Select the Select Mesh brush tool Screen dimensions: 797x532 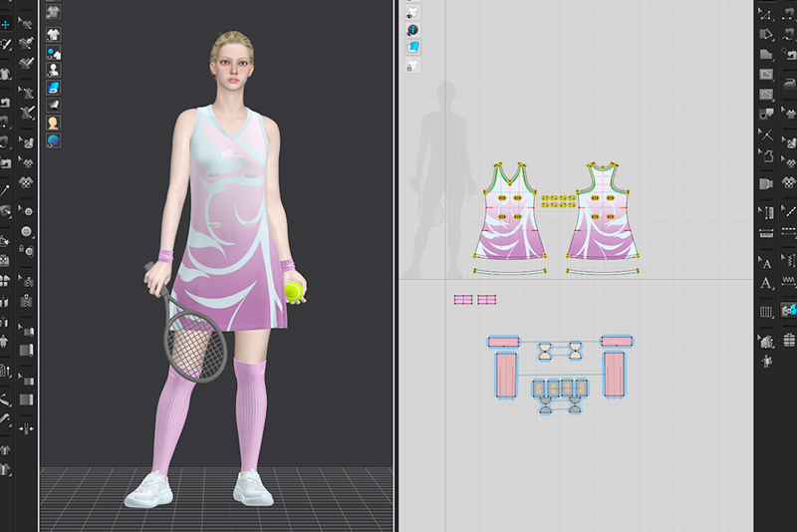6,45
